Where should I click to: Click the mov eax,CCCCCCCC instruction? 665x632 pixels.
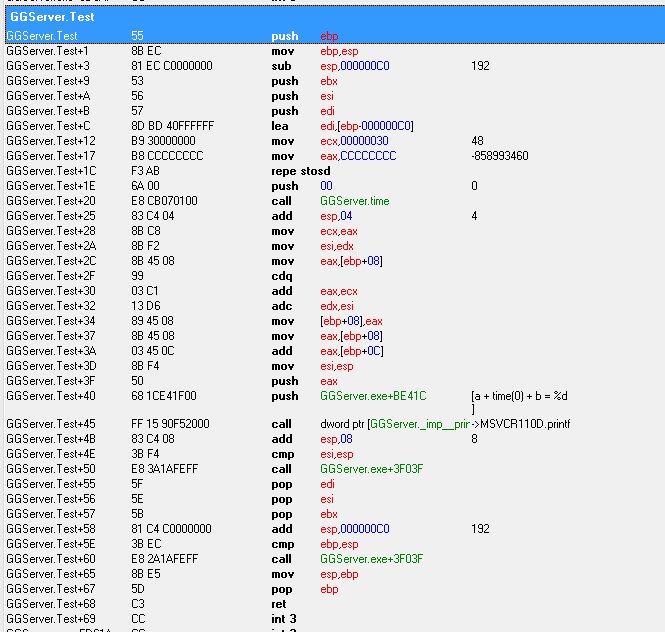[334, 156]
